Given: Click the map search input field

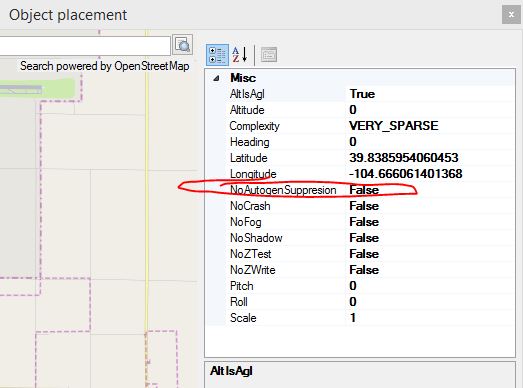Looking at the screenshot, I should click(x=85, y=45).
